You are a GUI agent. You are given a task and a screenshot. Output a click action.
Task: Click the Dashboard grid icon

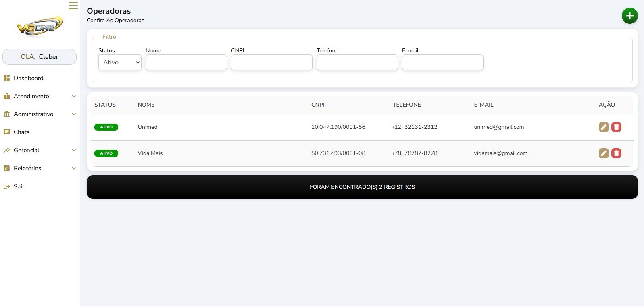coord(6,78)
